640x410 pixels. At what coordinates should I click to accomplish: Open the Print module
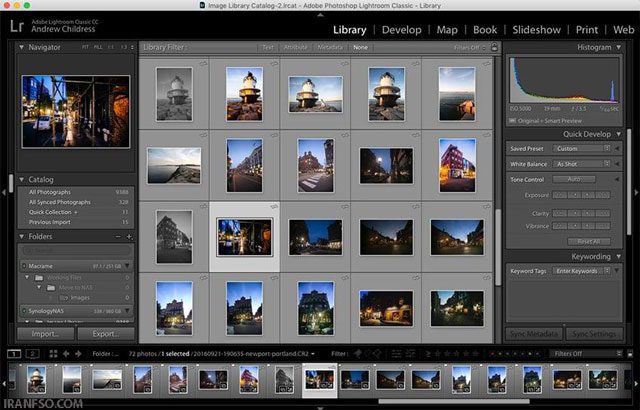pyautogui.click(x=587, y=30)
